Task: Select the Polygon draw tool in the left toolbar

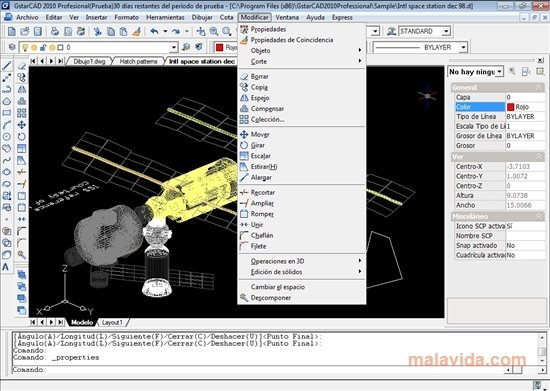Action: pos(7,101)
